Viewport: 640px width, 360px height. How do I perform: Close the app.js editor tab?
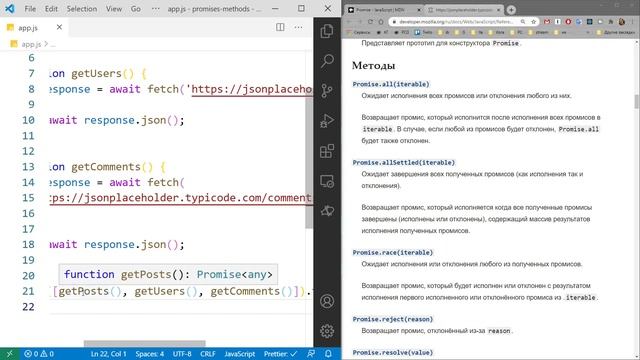pyautogui.click(x=59, y=27)
